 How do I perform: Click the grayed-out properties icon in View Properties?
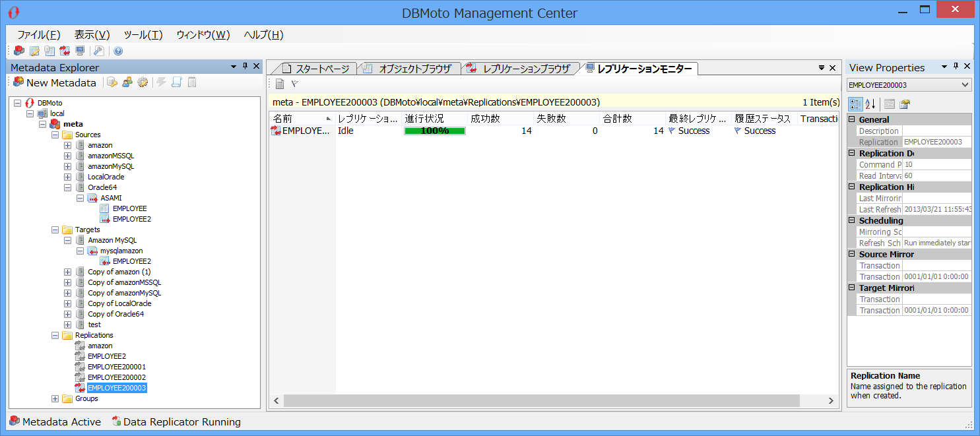pos(890,104)
